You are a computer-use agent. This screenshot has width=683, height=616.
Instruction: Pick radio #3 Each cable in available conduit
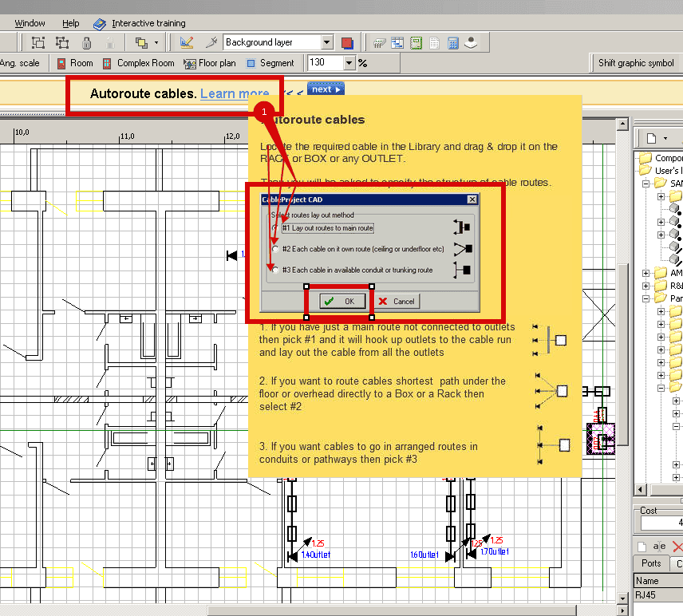click(x=276, y=270)
